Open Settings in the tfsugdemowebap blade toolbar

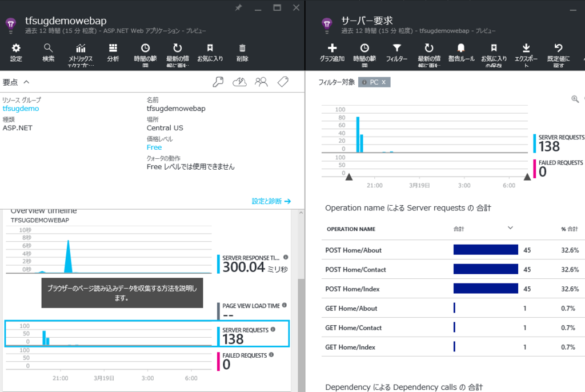pyautogui.click(x=16, y=53)
